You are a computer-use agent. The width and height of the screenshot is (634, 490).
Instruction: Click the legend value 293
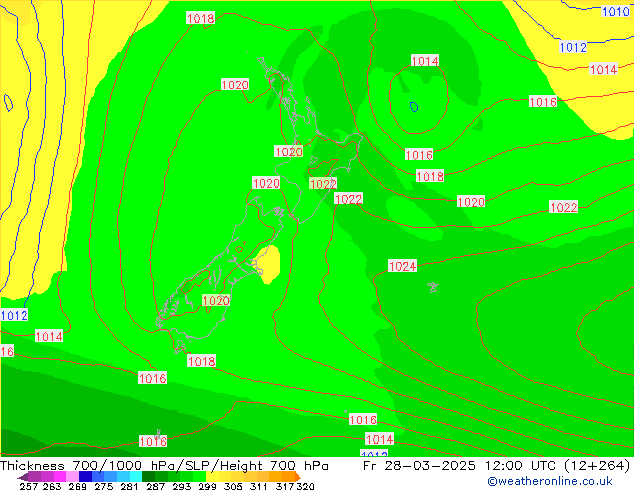coord(181,486)
